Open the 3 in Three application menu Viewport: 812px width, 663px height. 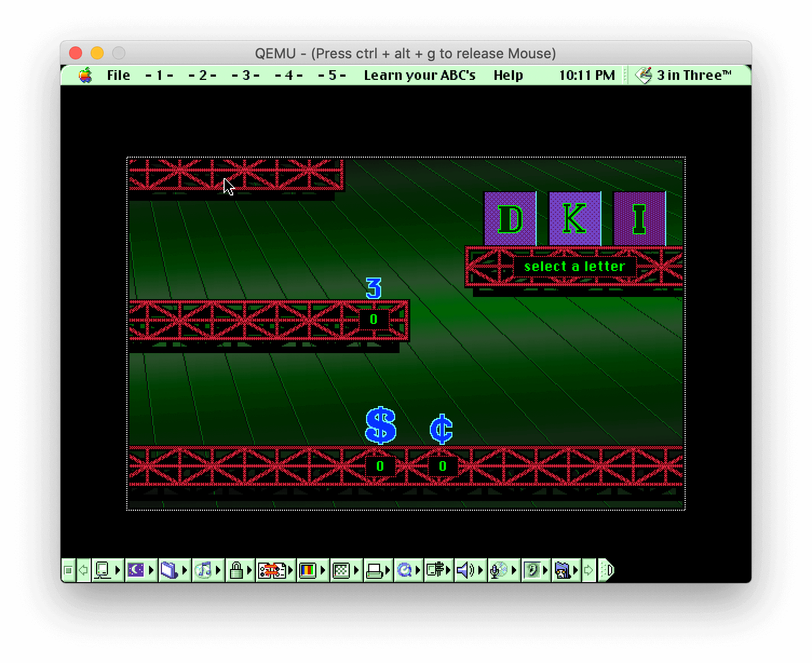click(x=684, y=75)
